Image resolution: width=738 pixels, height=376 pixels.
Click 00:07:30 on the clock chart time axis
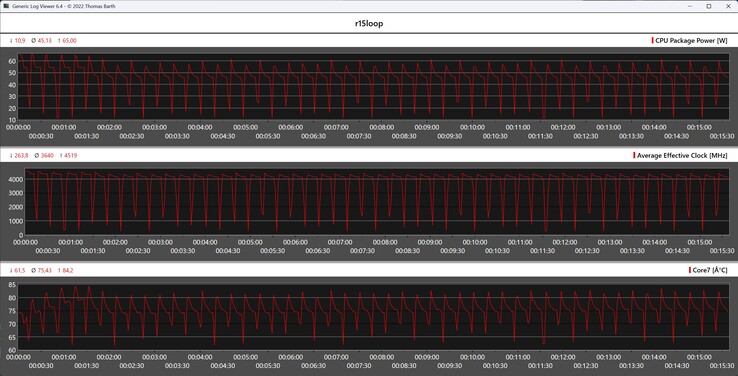[x=363, y=251]
